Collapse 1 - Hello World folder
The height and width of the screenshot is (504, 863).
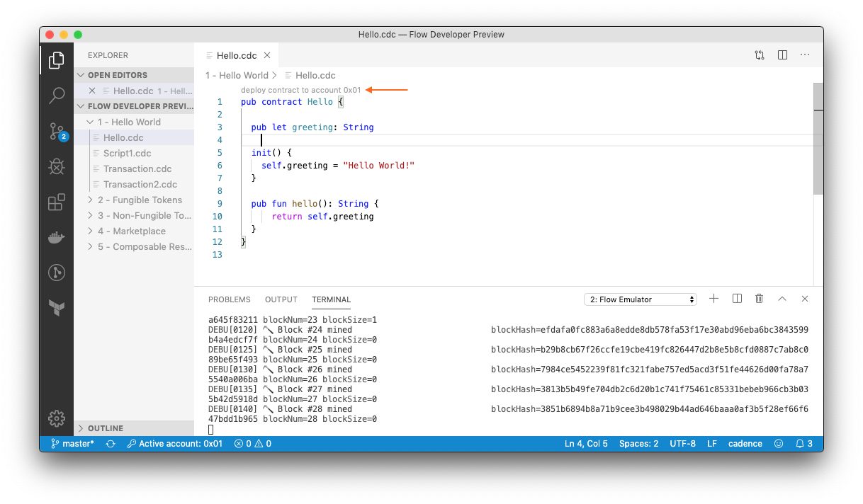tap(134, 122)
